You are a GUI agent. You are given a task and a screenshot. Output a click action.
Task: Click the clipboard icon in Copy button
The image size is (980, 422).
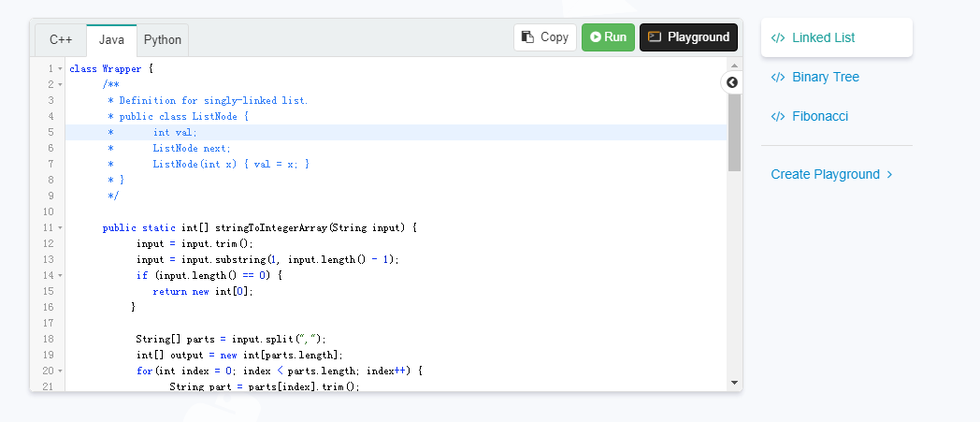[x=528, y=37]
